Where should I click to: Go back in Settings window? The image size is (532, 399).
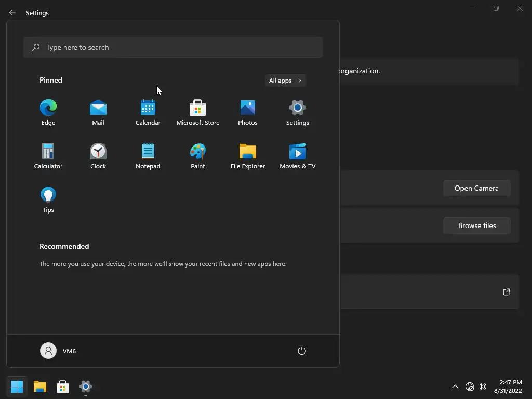click(12, 12)
